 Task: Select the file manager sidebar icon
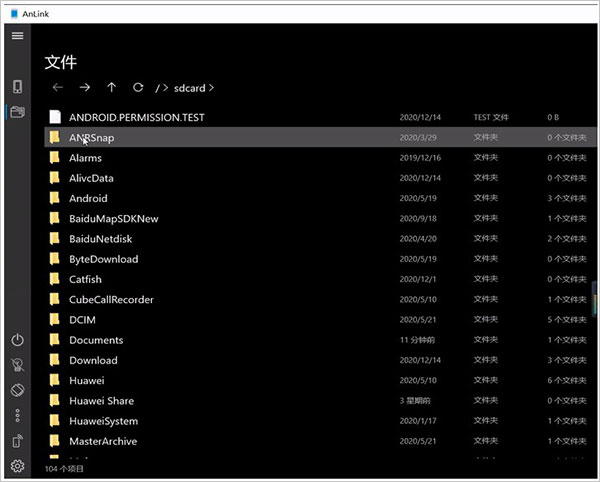click(17, 111)
